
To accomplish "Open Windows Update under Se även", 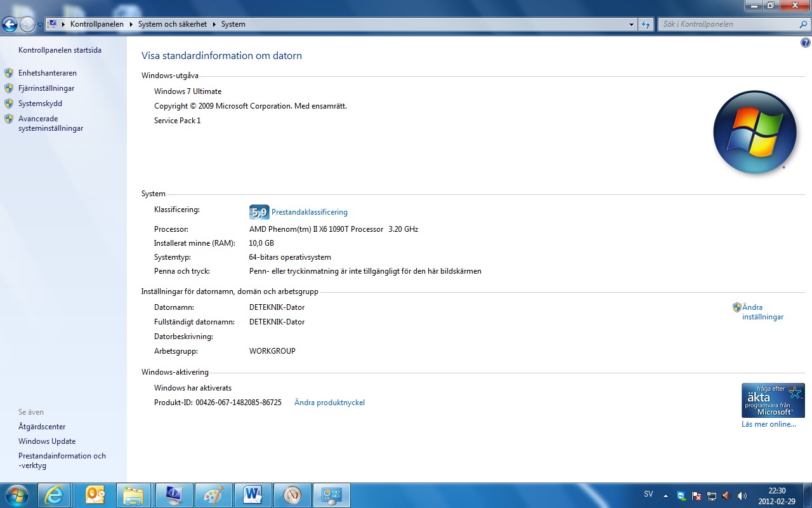I will [x=47, y=441].
